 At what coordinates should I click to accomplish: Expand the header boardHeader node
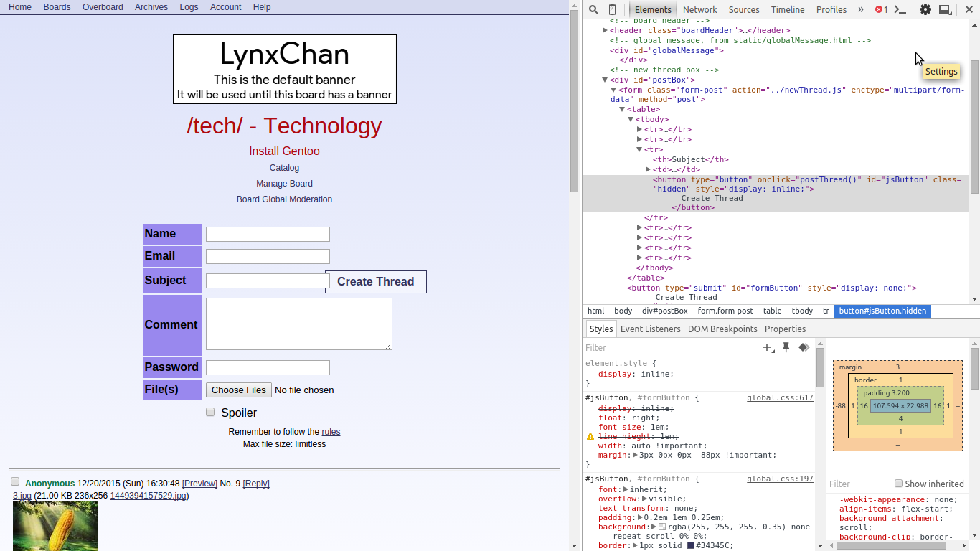[605, 30]
